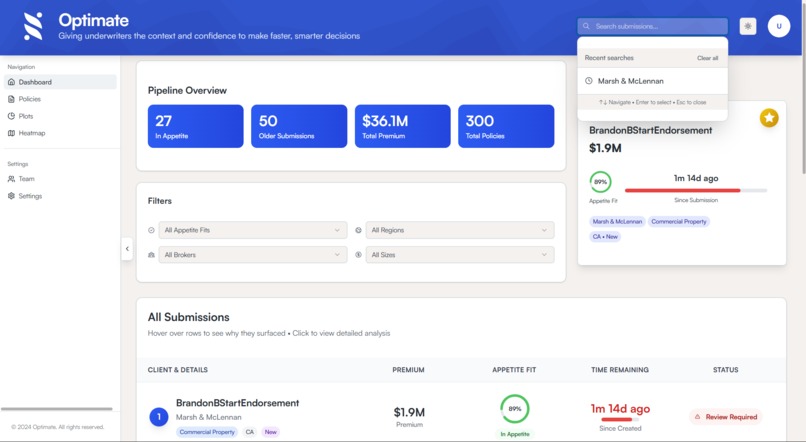Open the All Sizes dropdown
Screen dimensions: 806x442
coord(460,255)
